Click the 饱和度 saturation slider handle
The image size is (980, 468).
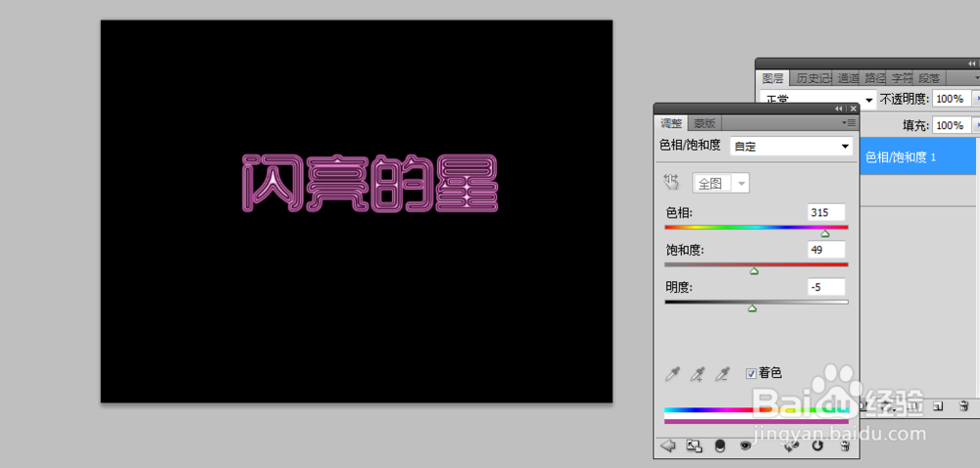(x=755, y=271)
